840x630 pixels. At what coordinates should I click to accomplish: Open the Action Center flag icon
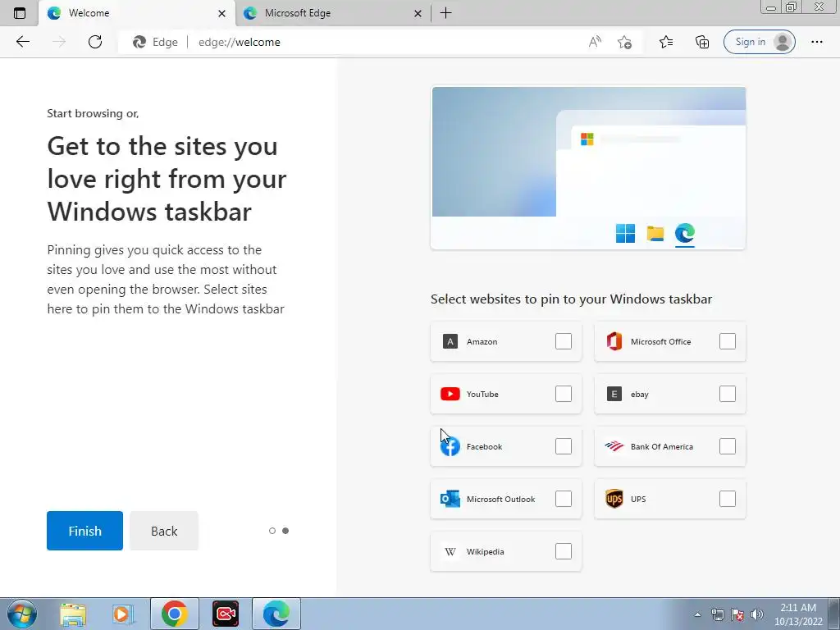tap(737, 614)
